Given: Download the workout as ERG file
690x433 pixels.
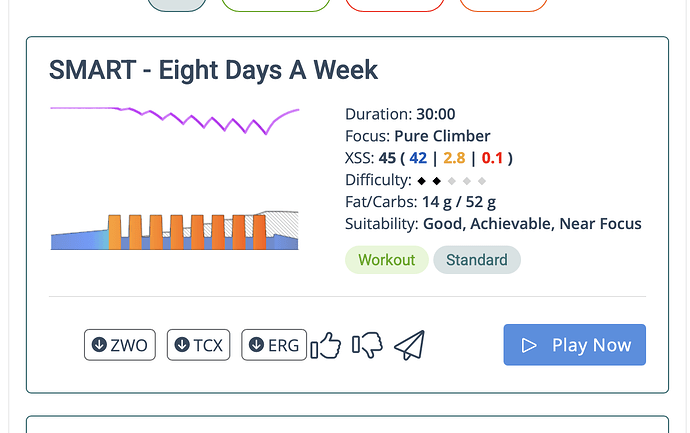Looking at the screenshot, I should click(x=274, y=345).
